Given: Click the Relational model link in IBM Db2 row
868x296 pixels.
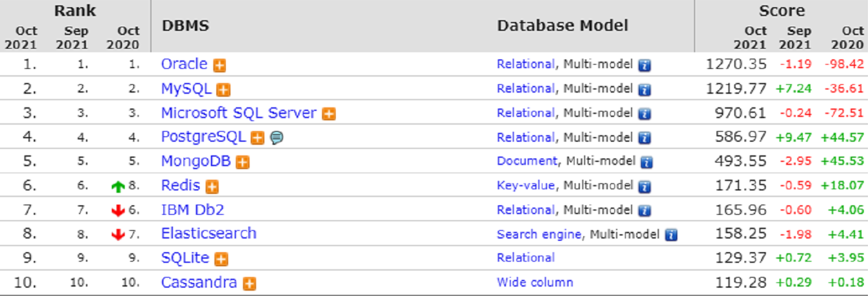Looking at the screenshot, I should [526, 210].
